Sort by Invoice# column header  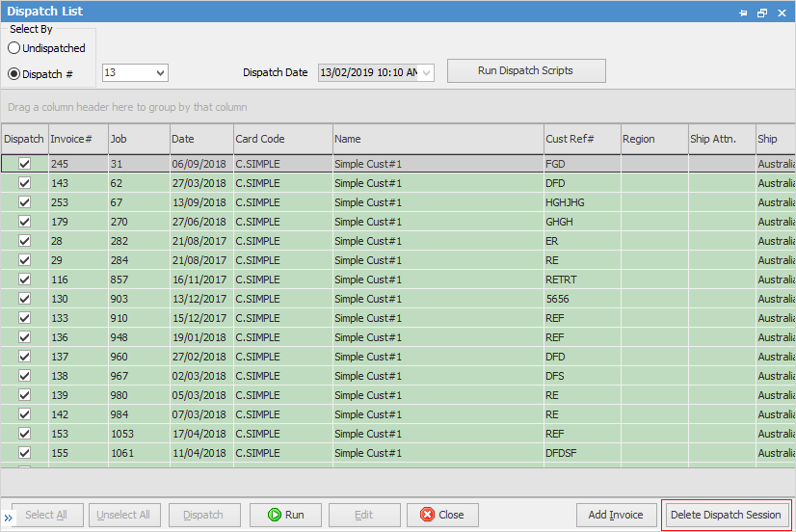click(x=77, y=139)
